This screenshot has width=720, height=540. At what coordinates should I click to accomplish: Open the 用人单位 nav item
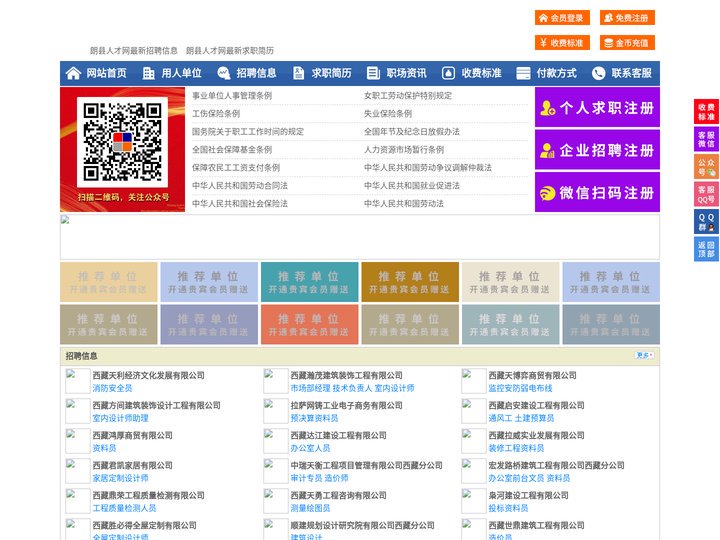181,73
